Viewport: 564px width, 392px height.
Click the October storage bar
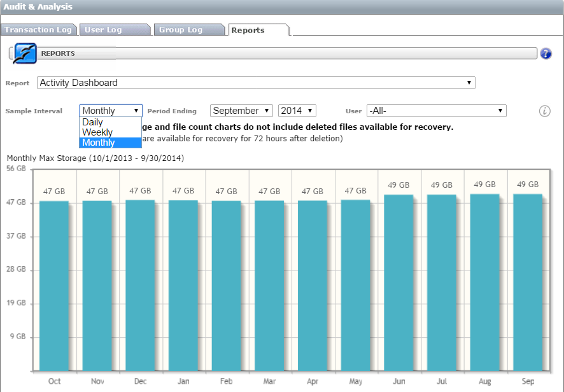tap(54, 286)
